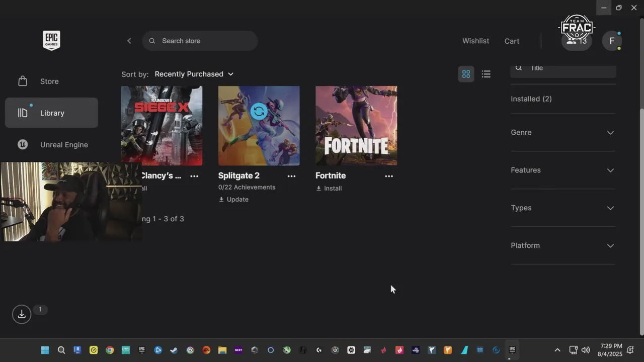This screenshot has width=644, height=362.
Task: Open the Cart link
Action: (512, 41)
